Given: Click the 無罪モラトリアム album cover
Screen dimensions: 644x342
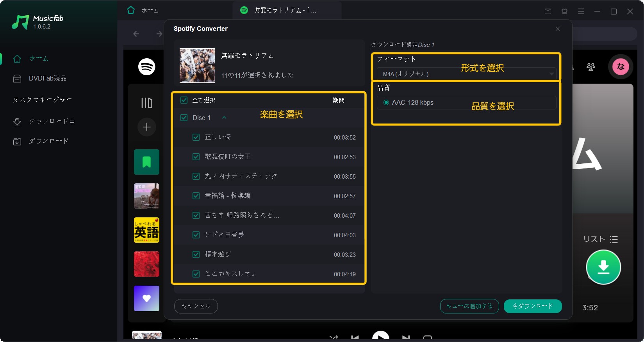Looking at the screenshot, I should pyautogui.click(x=197, y=65).
